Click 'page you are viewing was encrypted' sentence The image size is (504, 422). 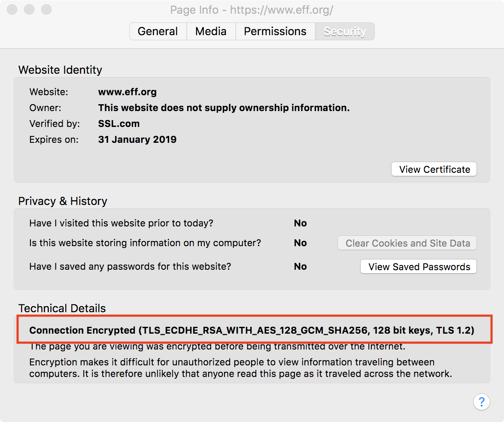(x=218, y=347)
